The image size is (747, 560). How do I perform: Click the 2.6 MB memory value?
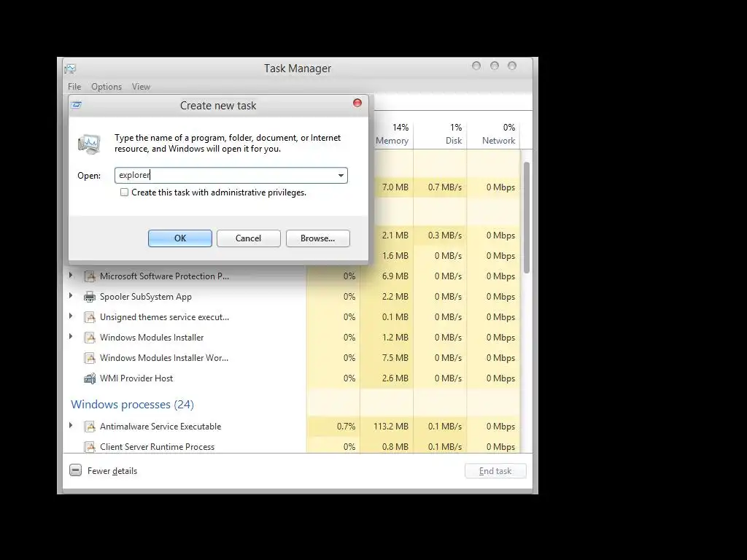(x=395, y=378)
